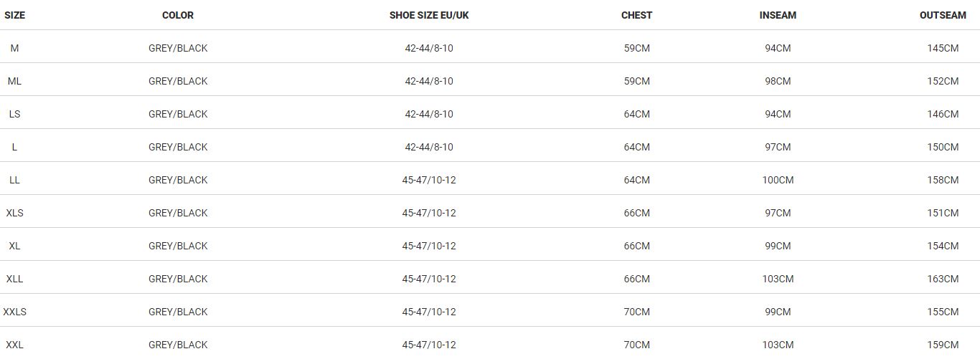Select the SHOE SIZE EU/UK header
This screenshot has height=364, width=980.
429,15
